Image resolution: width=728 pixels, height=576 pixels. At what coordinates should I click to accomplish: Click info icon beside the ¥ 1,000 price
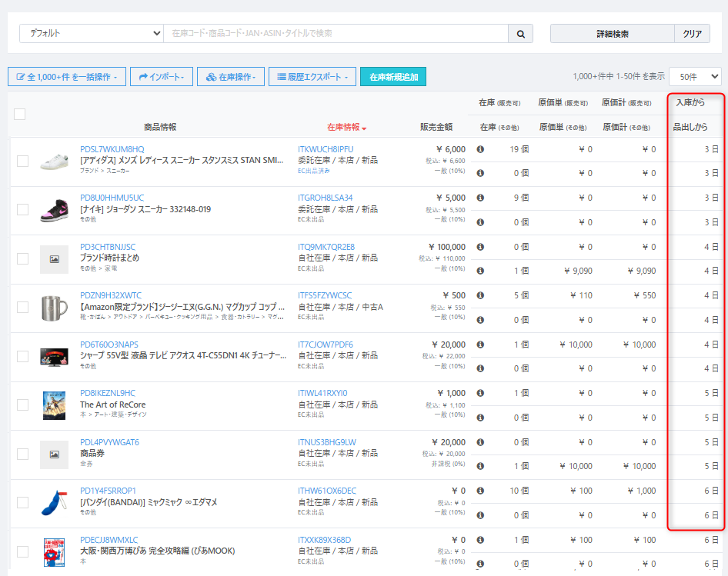point(480,393)
